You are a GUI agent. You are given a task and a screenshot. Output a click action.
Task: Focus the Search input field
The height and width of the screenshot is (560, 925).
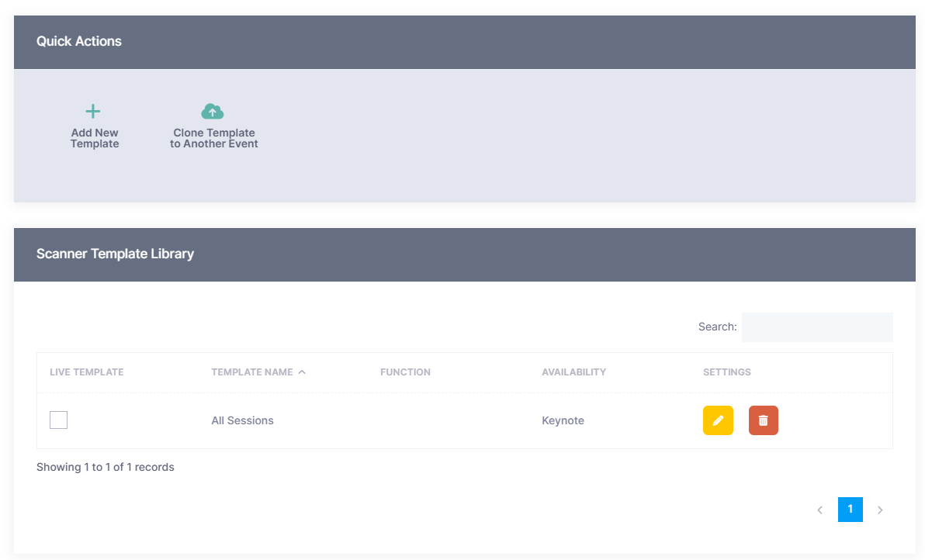pos(816,327)
